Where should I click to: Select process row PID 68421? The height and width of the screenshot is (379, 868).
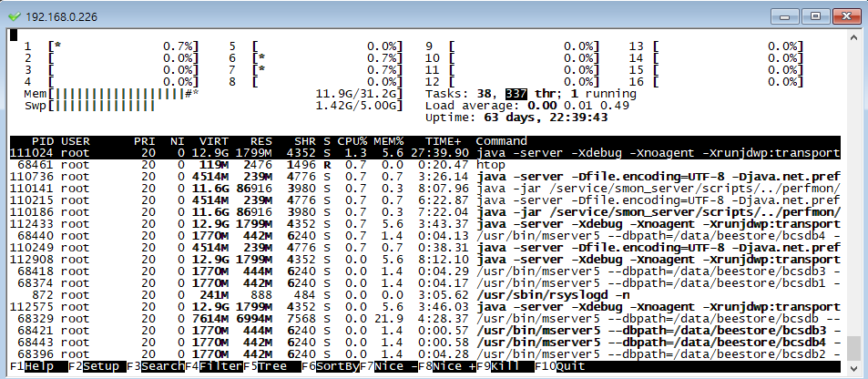pyautogui.click(x=425, y=331)
